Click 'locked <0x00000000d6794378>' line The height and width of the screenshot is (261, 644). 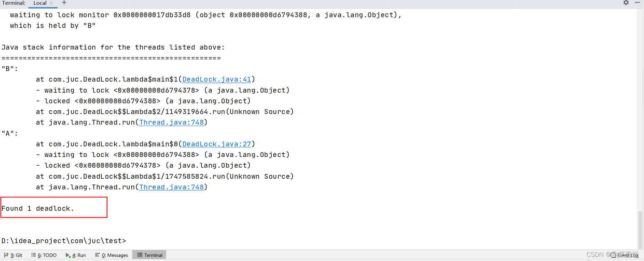click(x=143, y=166)
